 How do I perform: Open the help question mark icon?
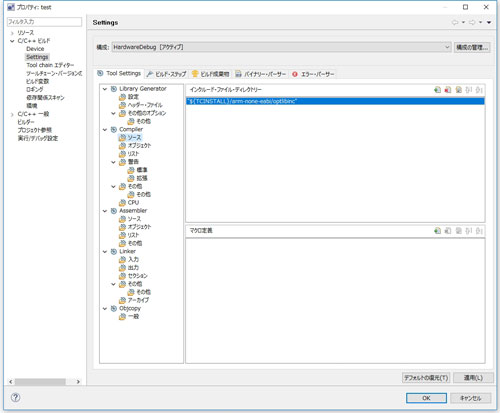tap(15, 397)
